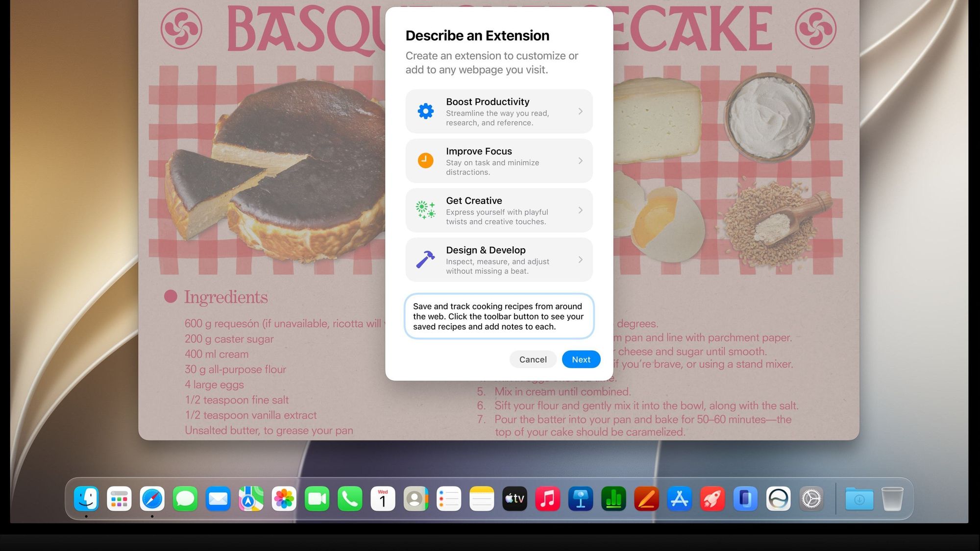
Task: Open the Boost Productivity option
Action: 499,111
